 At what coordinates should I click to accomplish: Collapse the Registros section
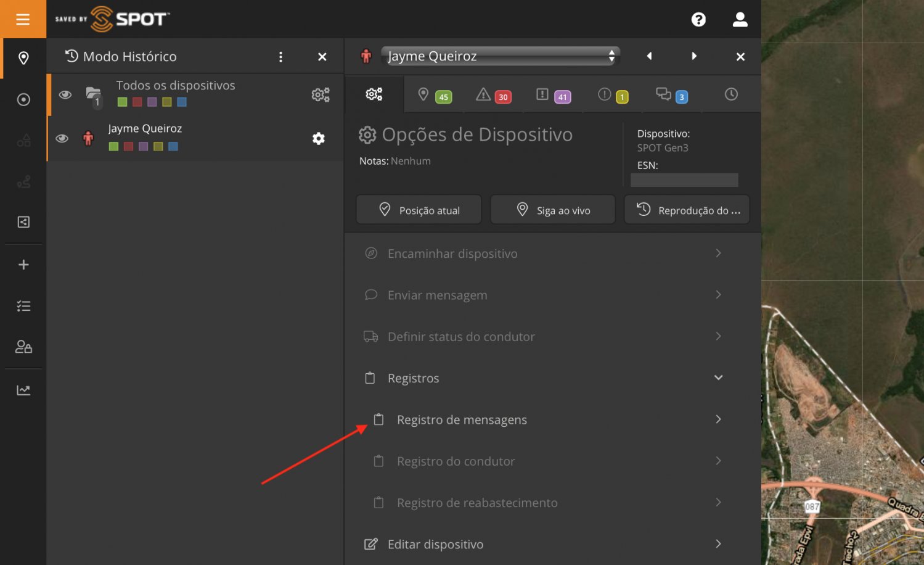718,377
